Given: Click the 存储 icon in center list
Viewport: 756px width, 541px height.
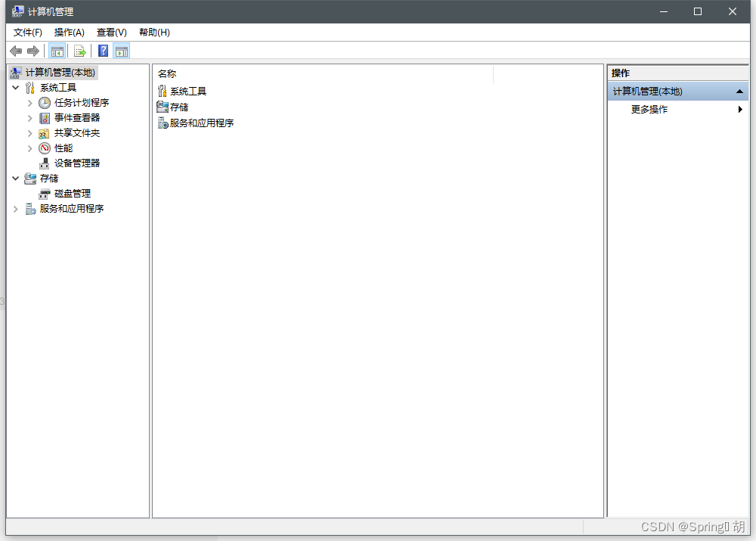Looking at the screenshot, I should coord(163,107).
